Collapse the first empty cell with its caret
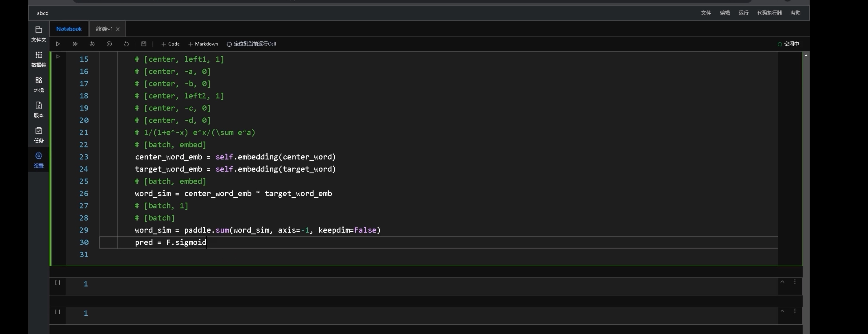This screenshot has width=868, height=334. pos(782,282)
